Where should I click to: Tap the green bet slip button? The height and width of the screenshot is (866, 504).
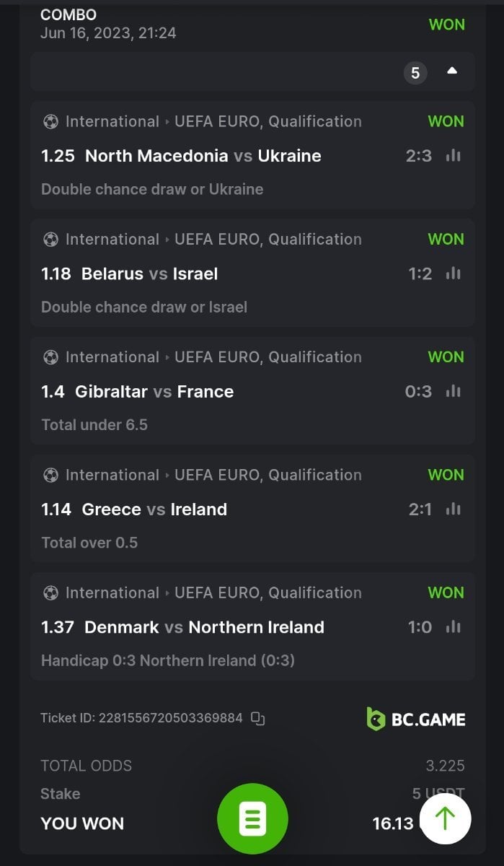(252, 820)
